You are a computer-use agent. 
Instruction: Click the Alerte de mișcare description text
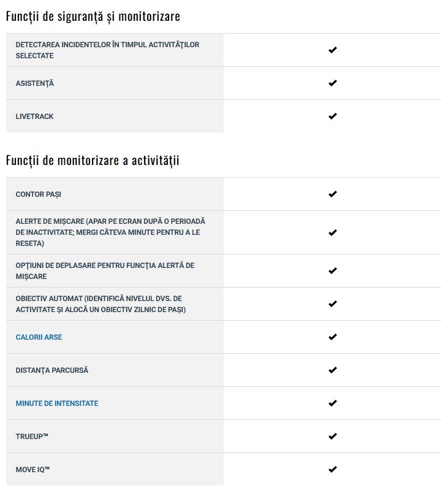[x=110, y=232]
